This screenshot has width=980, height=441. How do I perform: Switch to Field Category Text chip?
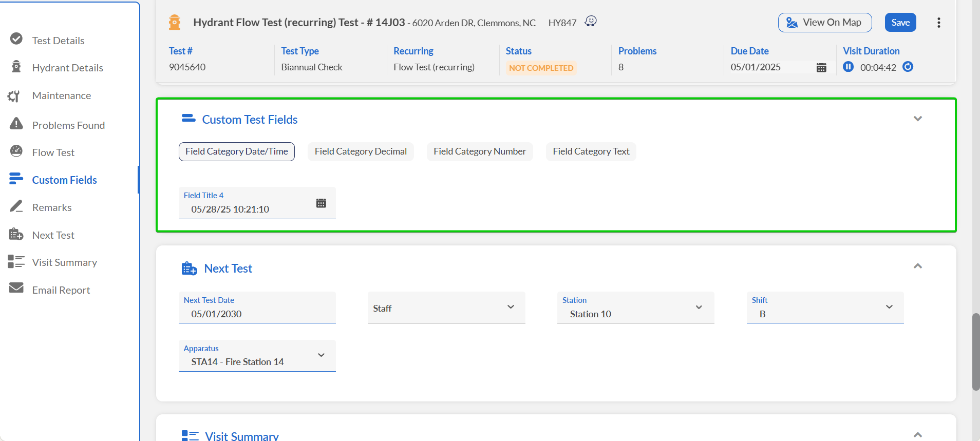click(x=591, y=151)
